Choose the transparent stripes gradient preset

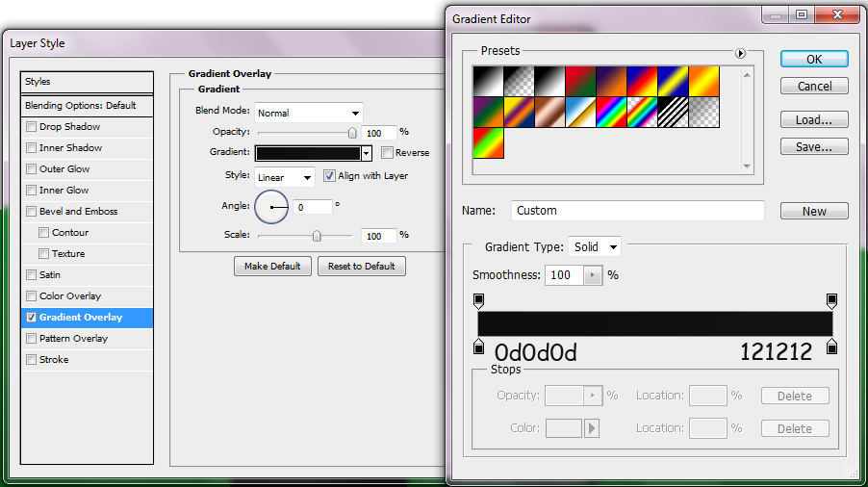tap(674, 113)
